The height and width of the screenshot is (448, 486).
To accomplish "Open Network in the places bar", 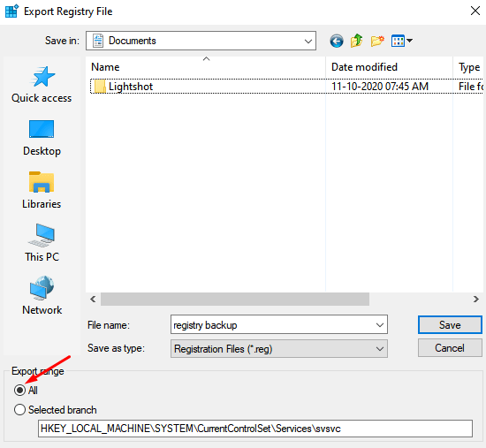I will coord(42,295).
